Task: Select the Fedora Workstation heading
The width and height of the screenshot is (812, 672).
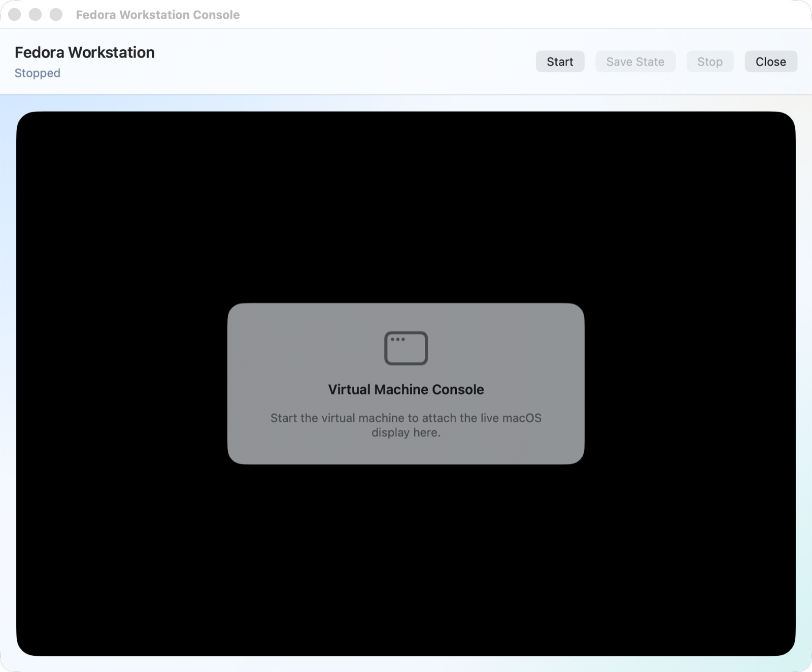Action: coord(84,52)
